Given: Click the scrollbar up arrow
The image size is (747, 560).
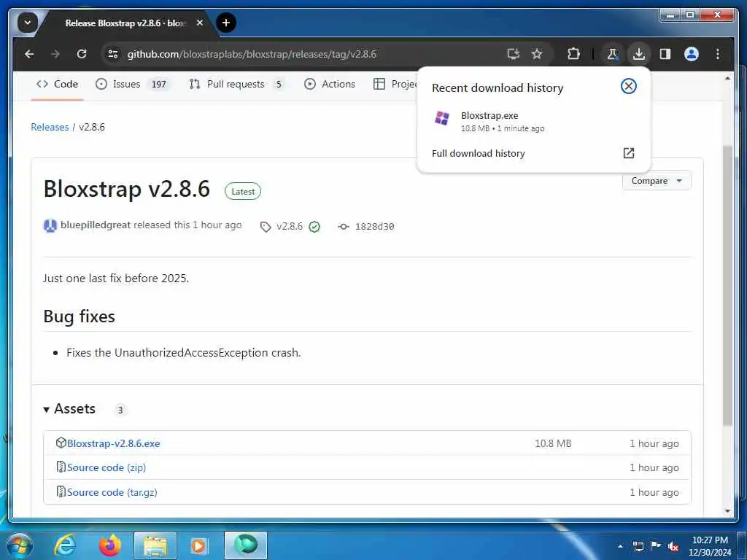Looking at the screenshot, I should coord(727,78).
